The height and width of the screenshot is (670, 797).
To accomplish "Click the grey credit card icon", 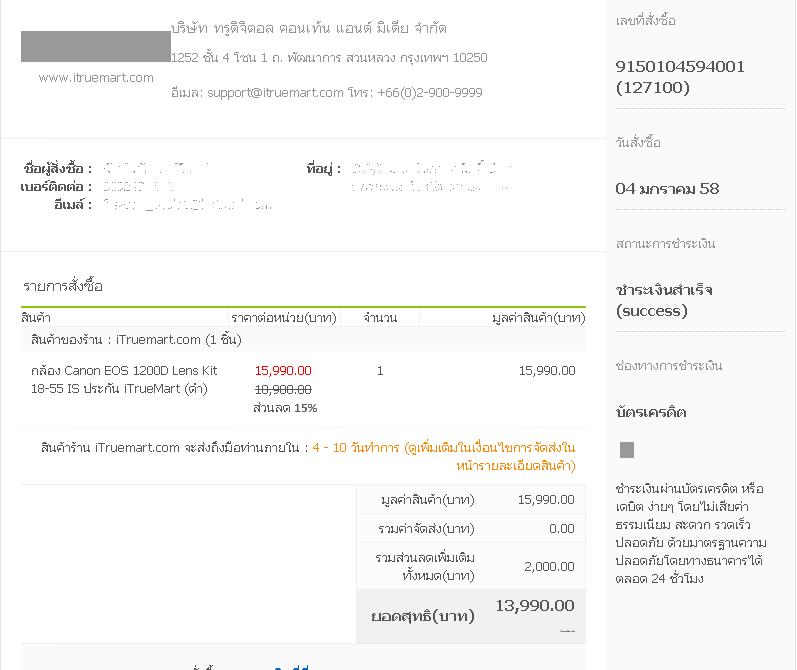I will [627, 450].
